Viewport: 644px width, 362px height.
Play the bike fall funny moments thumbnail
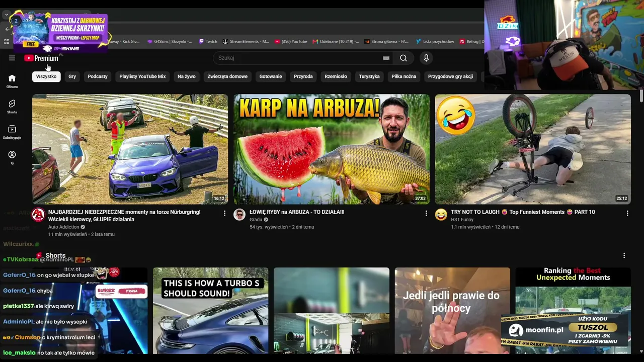pos(533,149)
